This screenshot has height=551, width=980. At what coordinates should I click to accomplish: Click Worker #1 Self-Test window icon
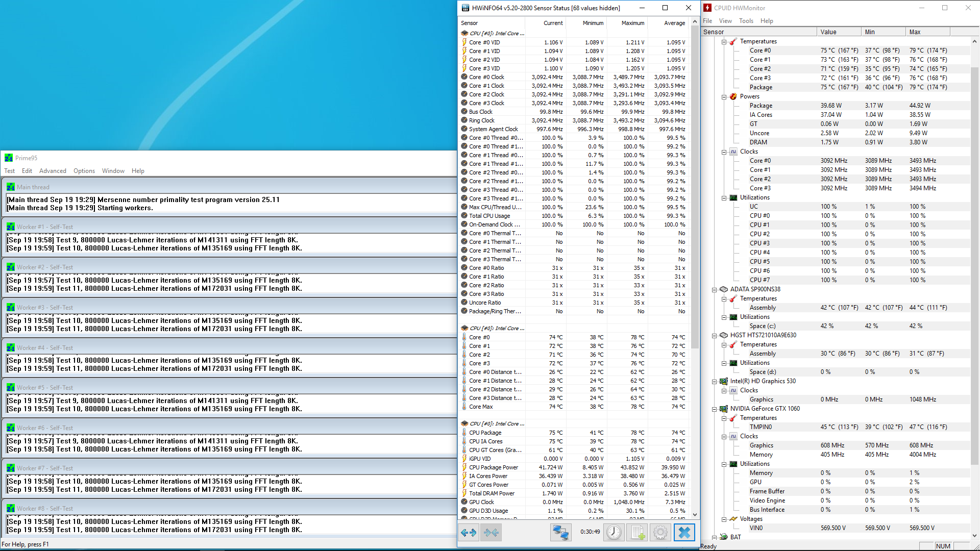pyautogui.click(x=11, y=227)
